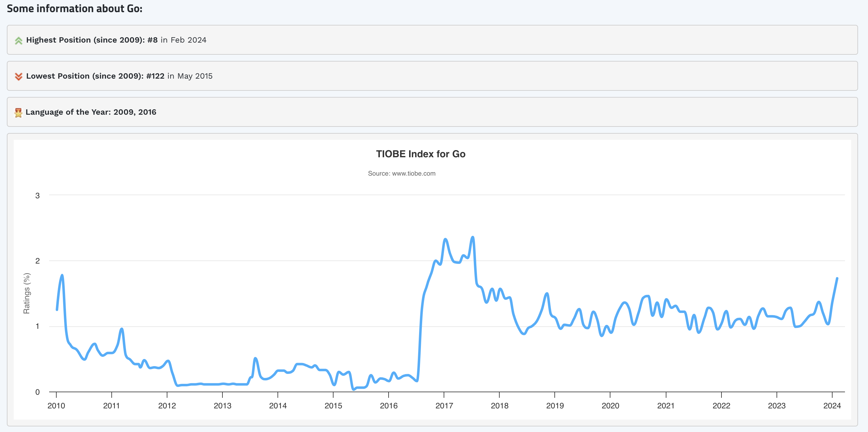Click the early 2010 spike on the line
Screen dimensions: 868x432
pos(62,275)
